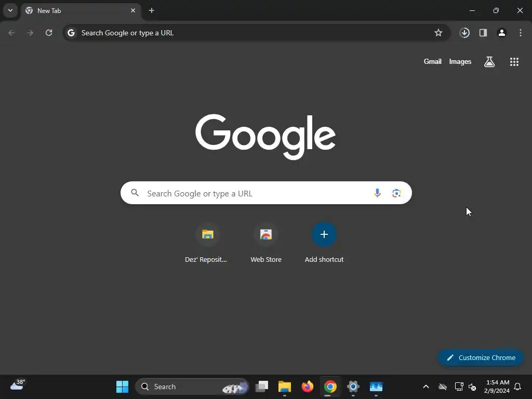
Task: Open the Windows Start menu
Action: pos(122,387)
